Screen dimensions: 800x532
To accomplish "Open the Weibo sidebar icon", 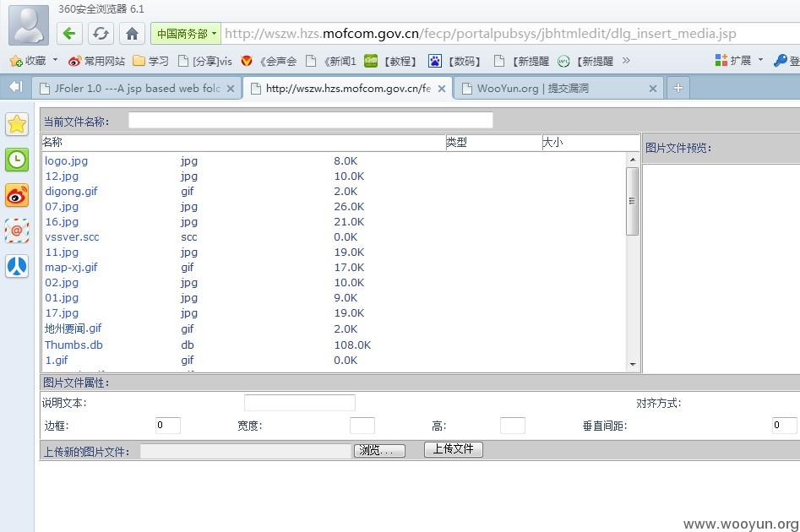I will tap(17, 195).
